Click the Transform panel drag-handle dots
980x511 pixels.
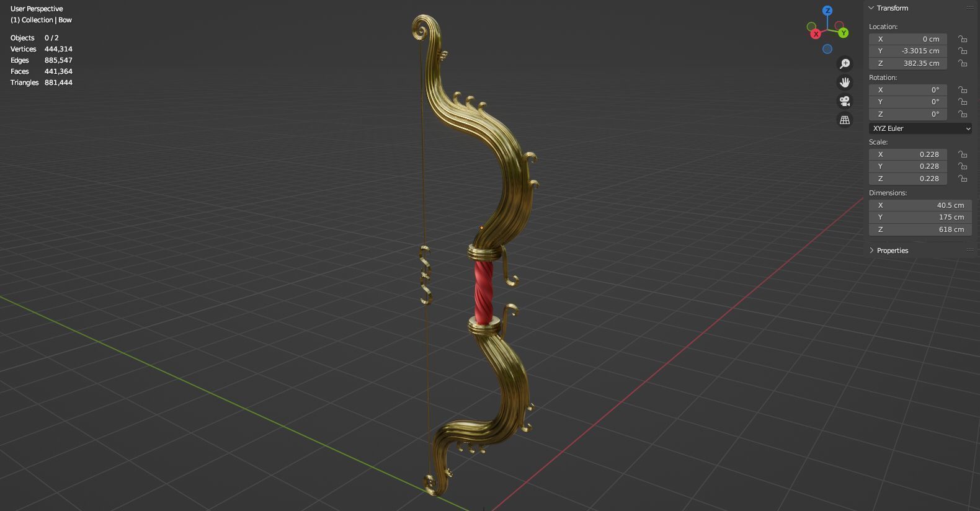click(970, 8)
